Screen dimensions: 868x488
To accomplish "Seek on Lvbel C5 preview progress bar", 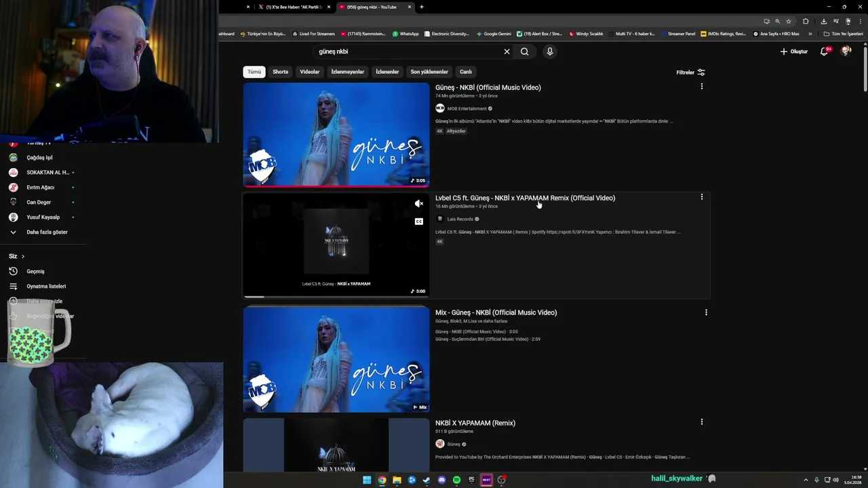I will (336, 297).
